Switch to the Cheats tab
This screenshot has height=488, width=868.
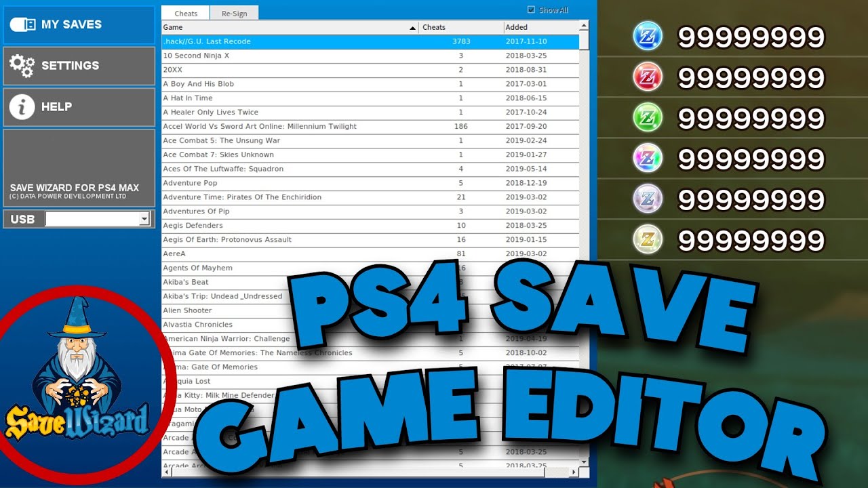tap(186, 13)
